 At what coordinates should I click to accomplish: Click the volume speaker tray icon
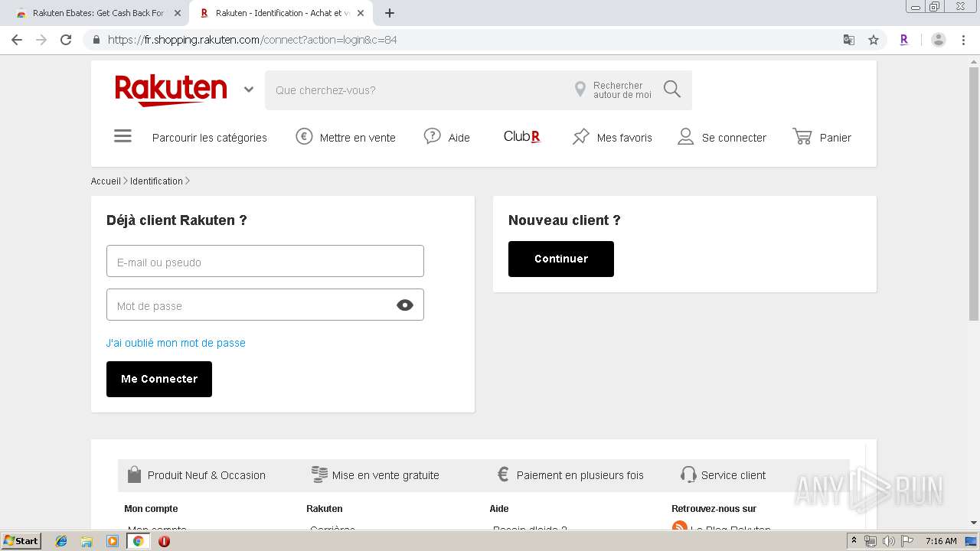[x=888, y=541]
